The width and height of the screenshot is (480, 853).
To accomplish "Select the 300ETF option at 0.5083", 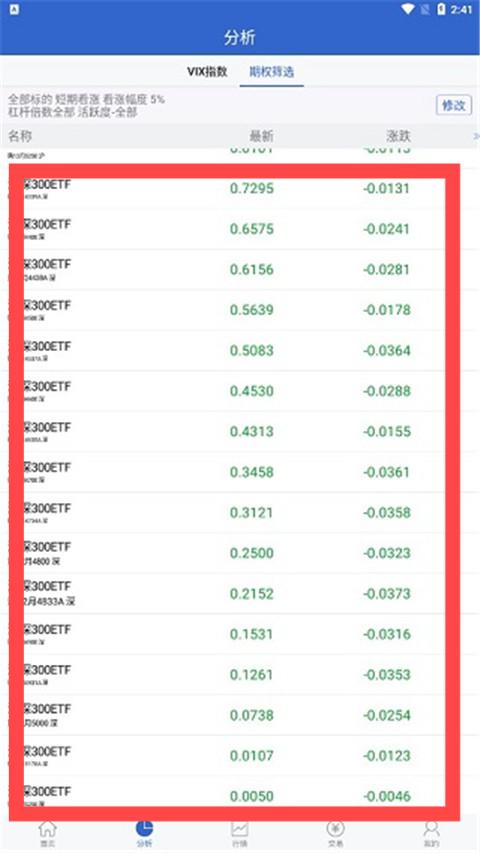I will [x=240, y=350].
